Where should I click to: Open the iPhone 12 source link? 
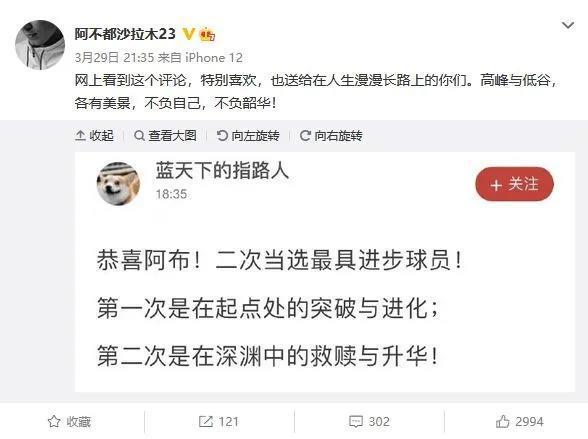pyautogui.click(x=214, y=58)
